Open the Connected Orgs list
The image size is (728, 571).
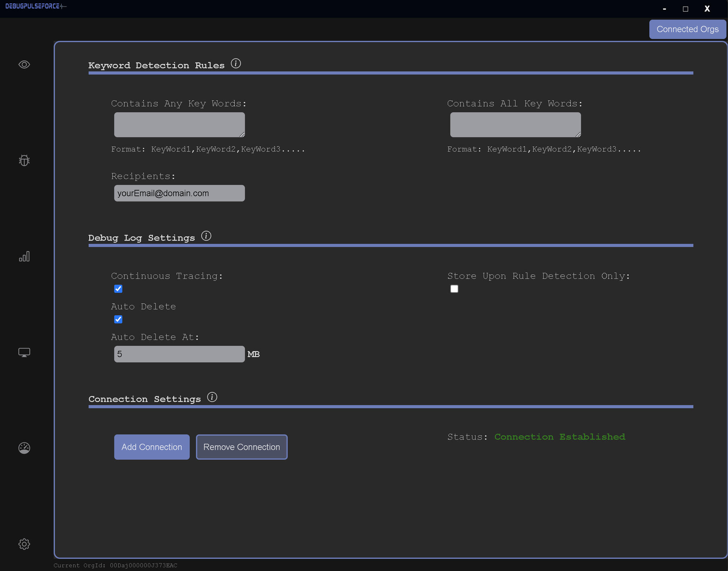pos(687,29)
